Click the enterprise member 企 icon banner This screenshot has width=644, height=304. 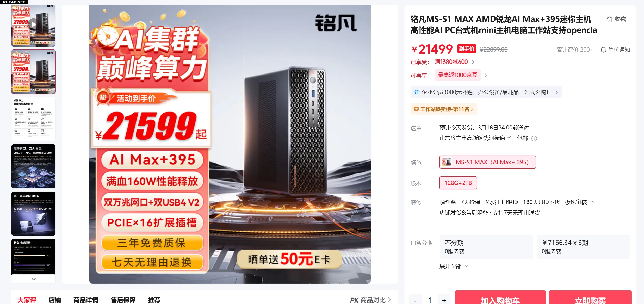486,92
